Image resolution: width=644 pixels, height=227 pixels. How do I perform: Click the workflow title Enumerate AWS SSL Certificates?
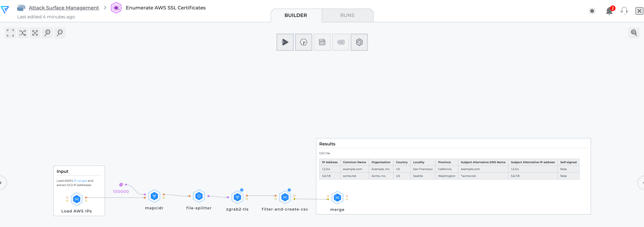click(166, 8)
